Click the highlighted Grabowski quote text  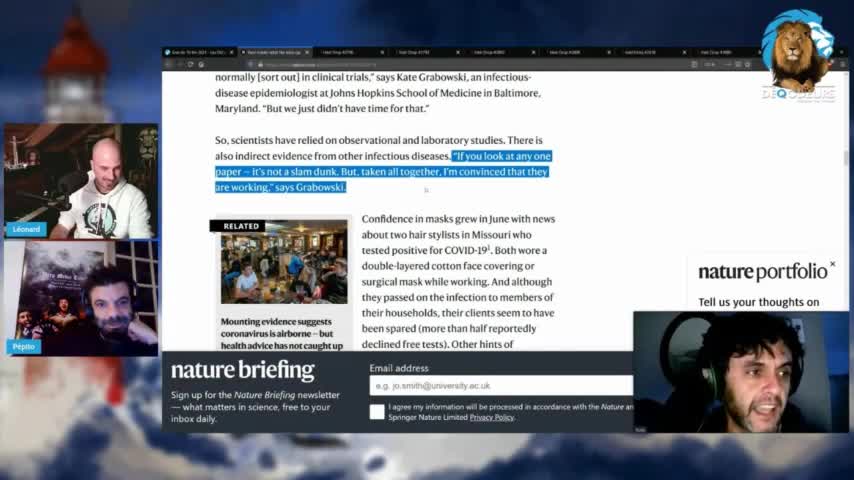click(x=383, y=172)
